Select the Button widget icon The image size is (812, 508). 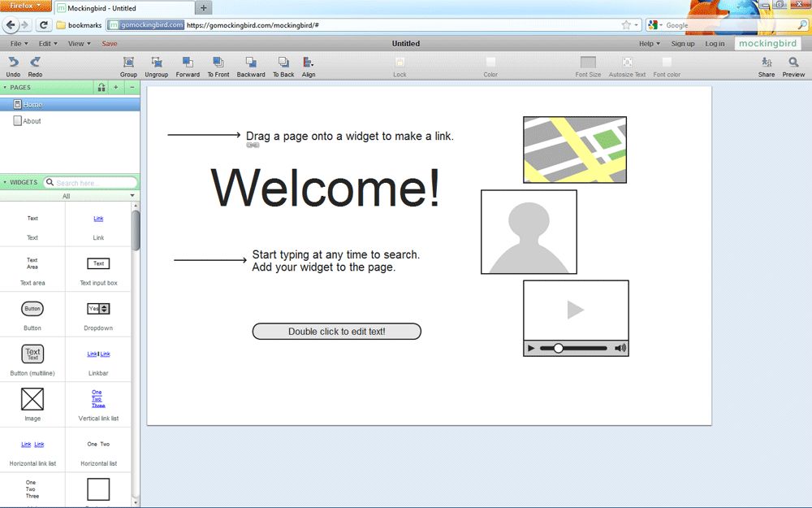(x=32, y=309)
